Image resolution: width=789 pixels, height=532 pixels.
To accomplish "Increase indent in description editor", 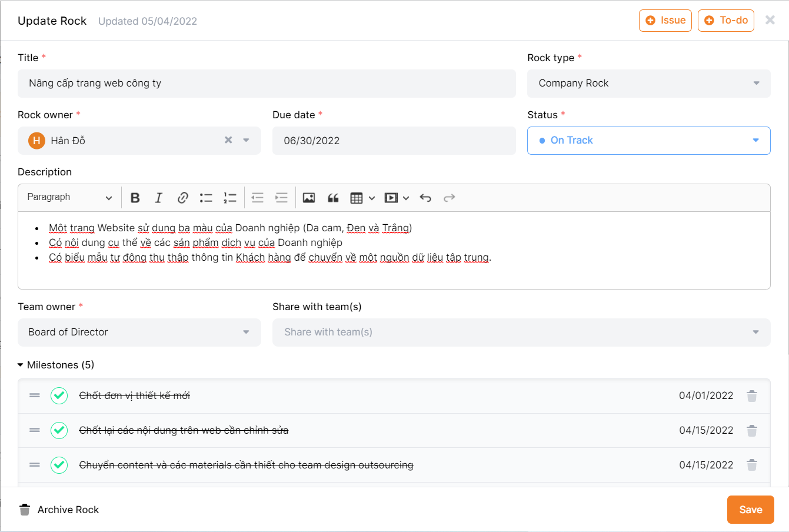I will (282, 198).
